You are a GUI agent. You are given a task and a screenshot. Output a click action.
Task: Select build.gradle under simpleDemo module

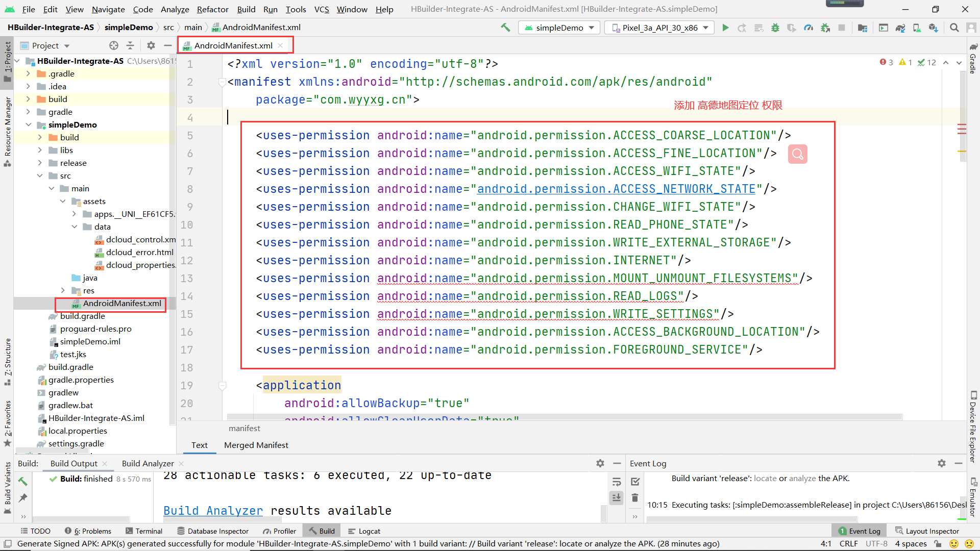coord(82,316)
